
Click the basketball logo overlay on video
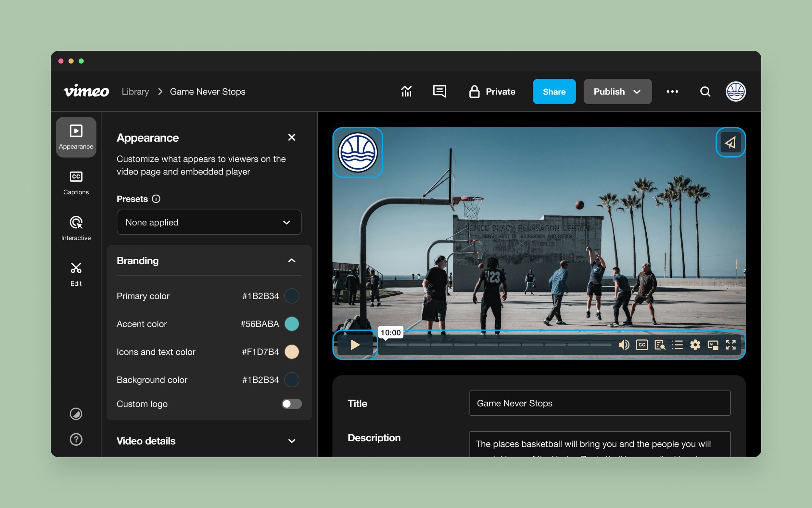click(358, 152)
